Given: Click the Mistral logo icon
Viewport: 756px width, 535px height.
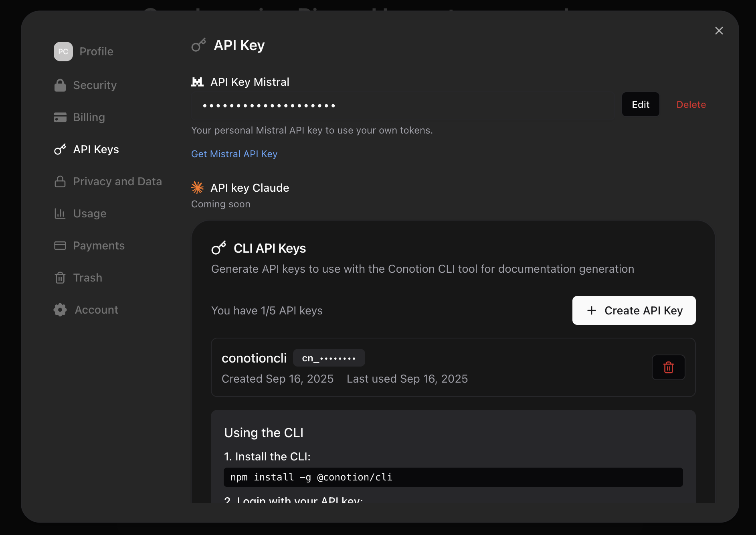Looking at the screenshot, I should pyautogui.click(x=197, y=82).
